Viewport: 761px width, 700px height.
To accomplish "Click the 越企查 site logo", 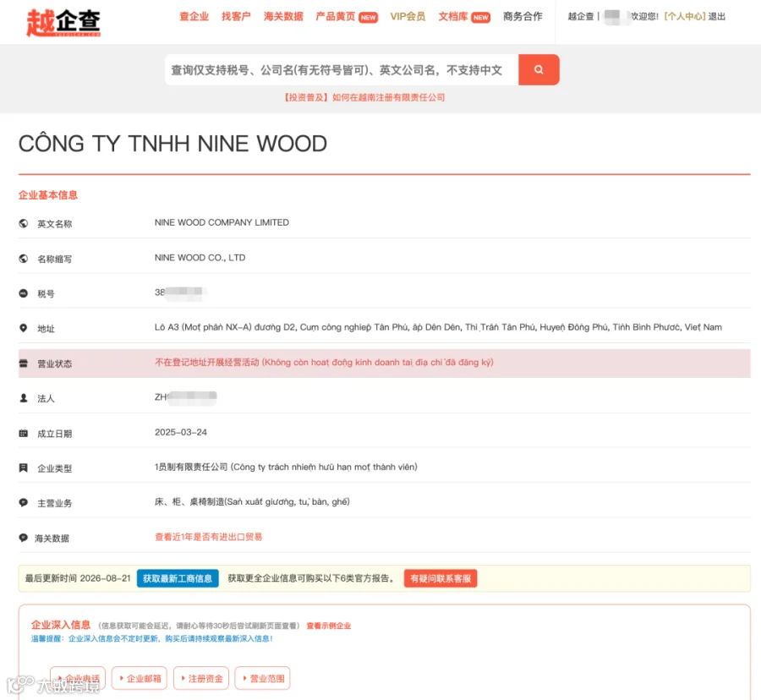I will (x=63, y=22).
